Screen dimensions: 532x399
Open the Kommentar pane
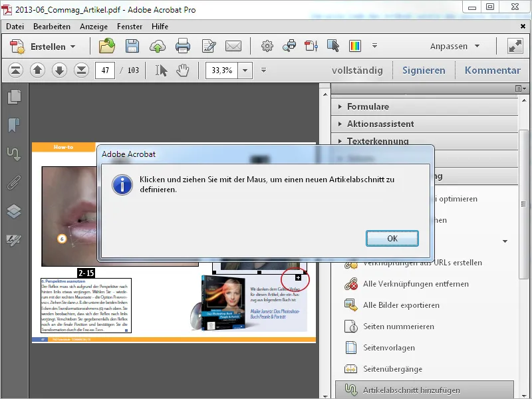click(x=492, y=70)
